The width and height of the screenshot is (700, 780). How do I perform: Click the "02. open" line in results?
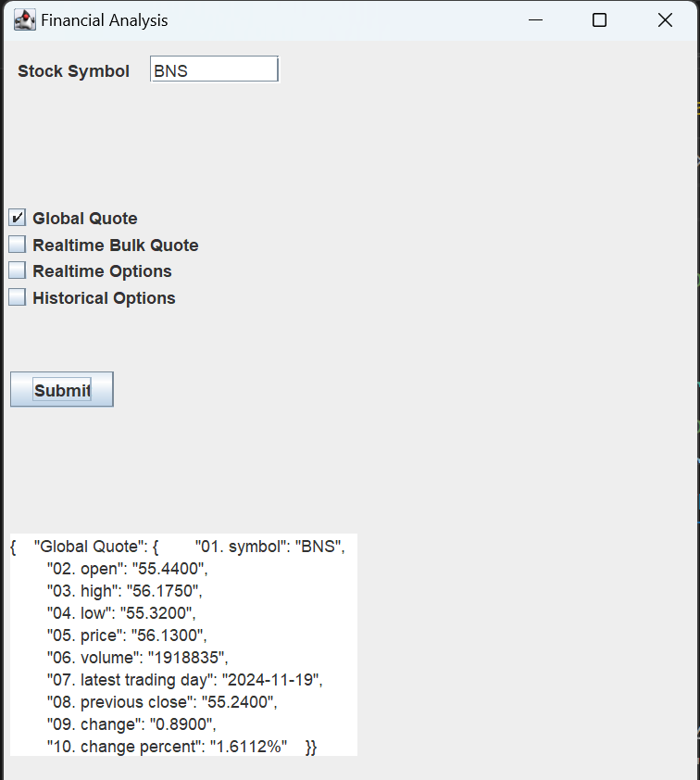coord(128,569)
